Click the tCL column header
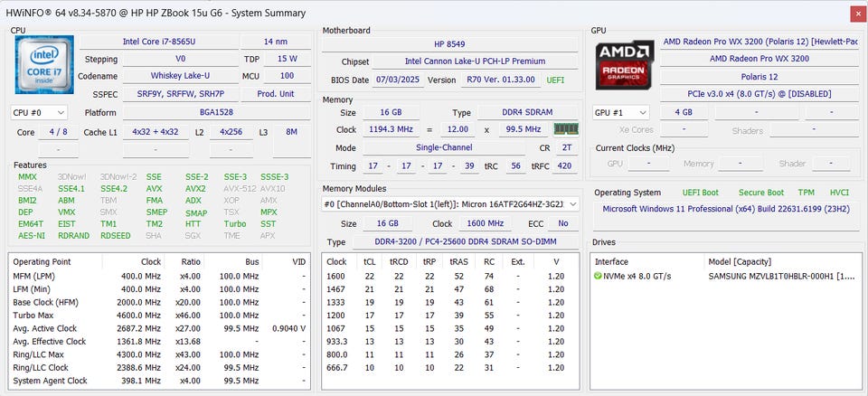 tap(369, 261)
